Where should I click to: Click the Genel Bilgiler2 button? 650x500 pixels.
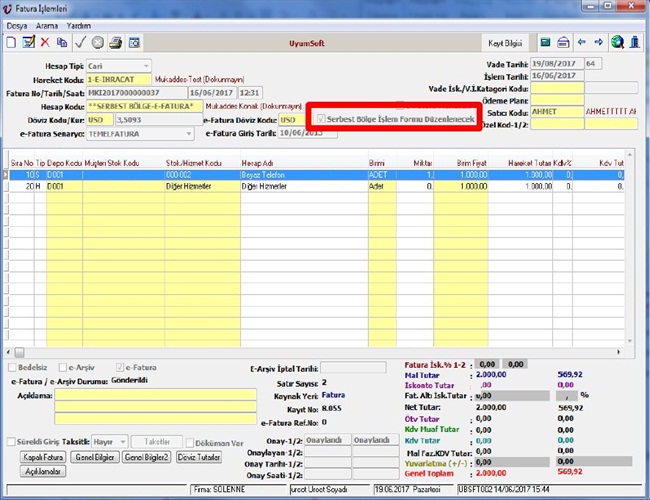point(146,457)
